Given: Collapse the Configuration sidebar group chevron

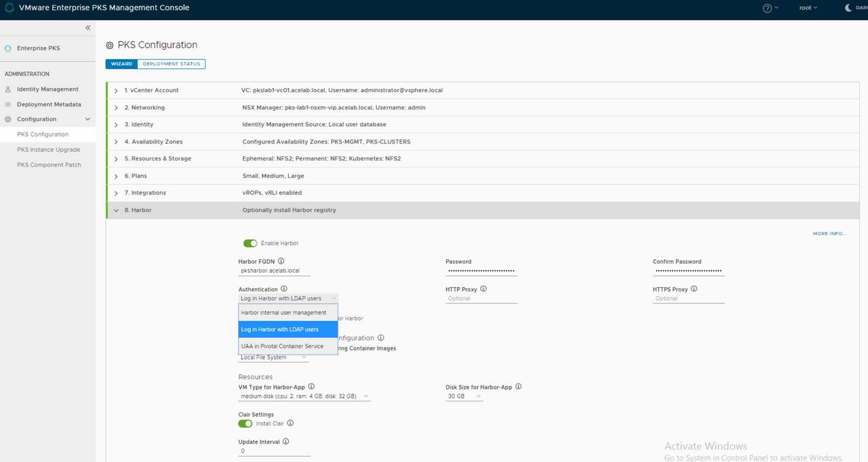Looking at the screenshot, I should 88,119.
